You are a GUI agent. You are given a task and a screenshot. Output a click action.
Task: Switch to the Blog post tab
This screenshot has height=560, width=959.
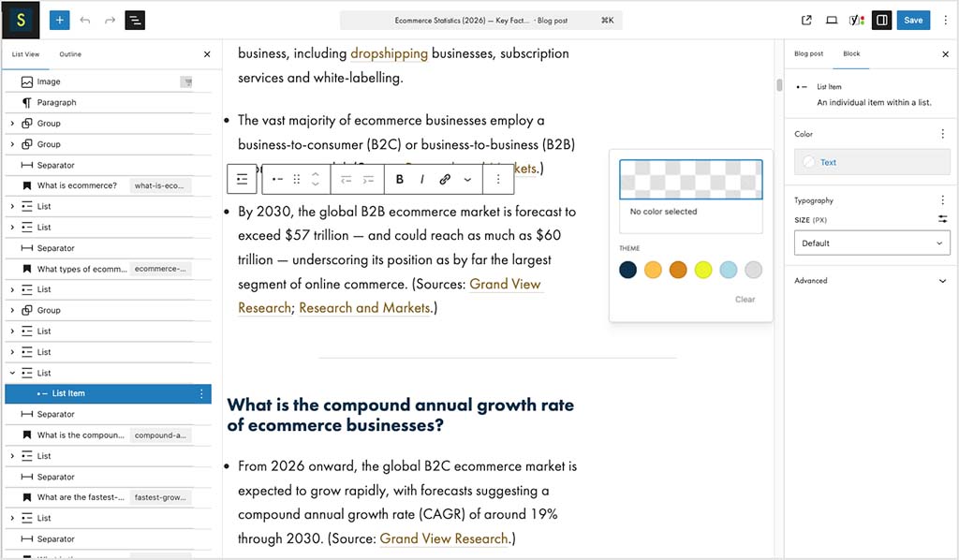808,54
